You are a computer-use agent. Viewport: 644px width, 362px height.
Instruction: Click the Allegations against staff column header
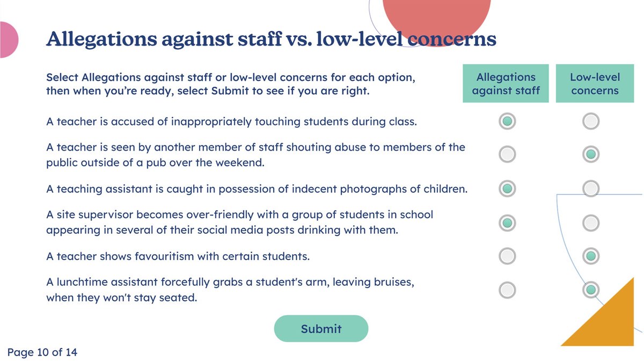point(506,84)
